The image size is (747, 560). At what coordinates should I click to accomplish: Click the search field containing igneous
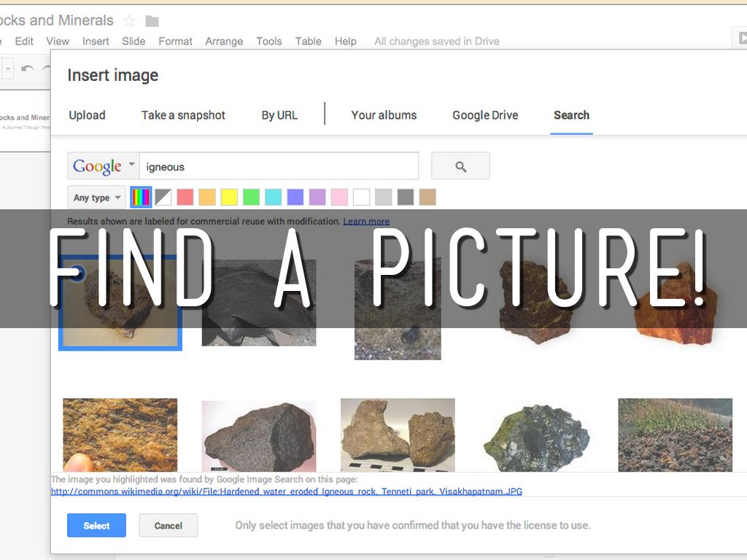pyautogui.click(x=279, y=166)
